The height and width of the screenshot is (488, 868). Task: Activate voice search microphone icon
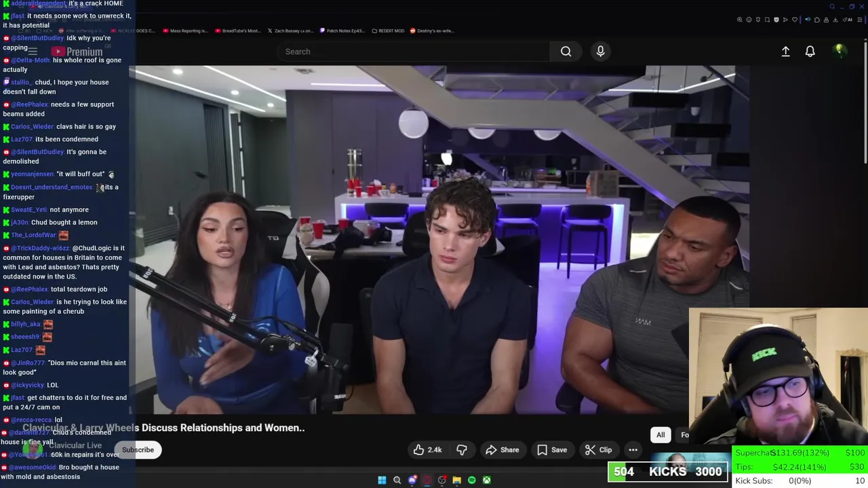[x=600, y=52]
